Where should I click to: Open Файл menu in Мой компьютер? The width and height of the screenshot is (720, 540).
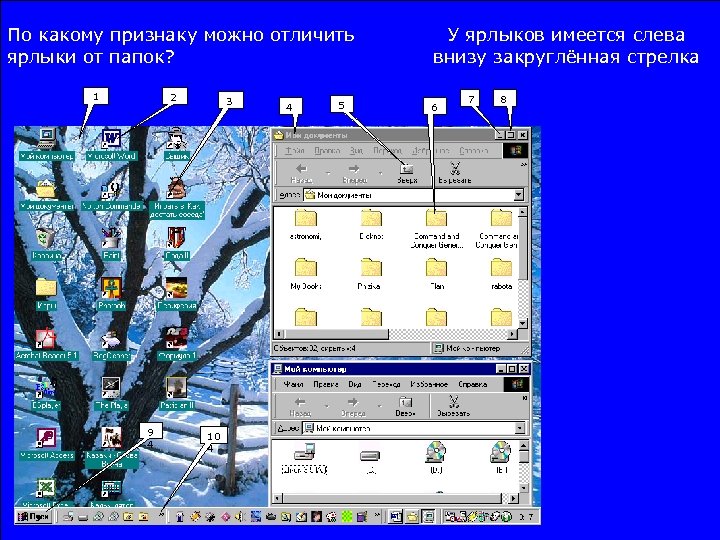[293, 384]
